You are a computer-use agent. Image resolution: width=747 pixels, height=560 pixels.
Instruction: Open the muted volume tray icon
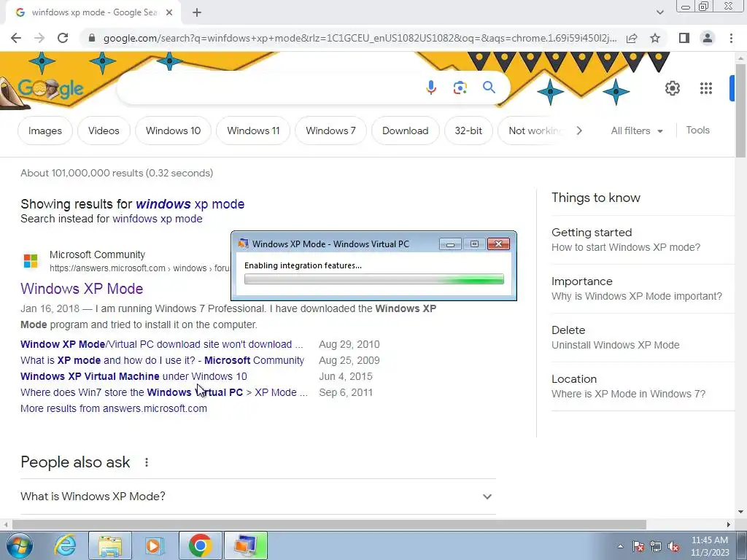tap(673, 546)
